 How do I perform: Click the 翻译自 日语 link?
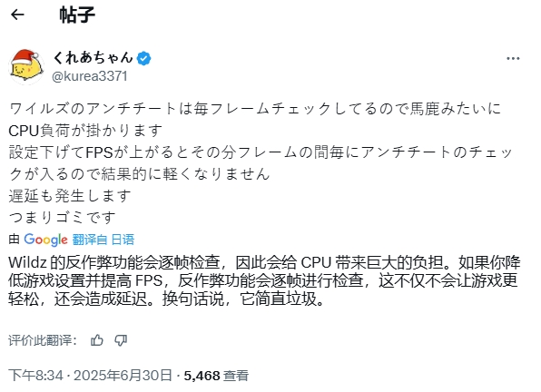[103, 240]
